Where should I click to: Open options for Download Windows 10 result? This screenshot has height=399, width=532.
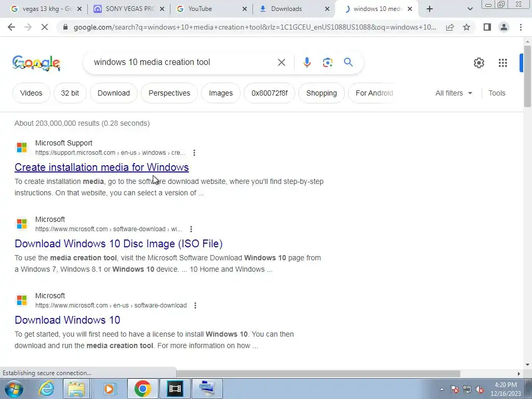(195, 305)
